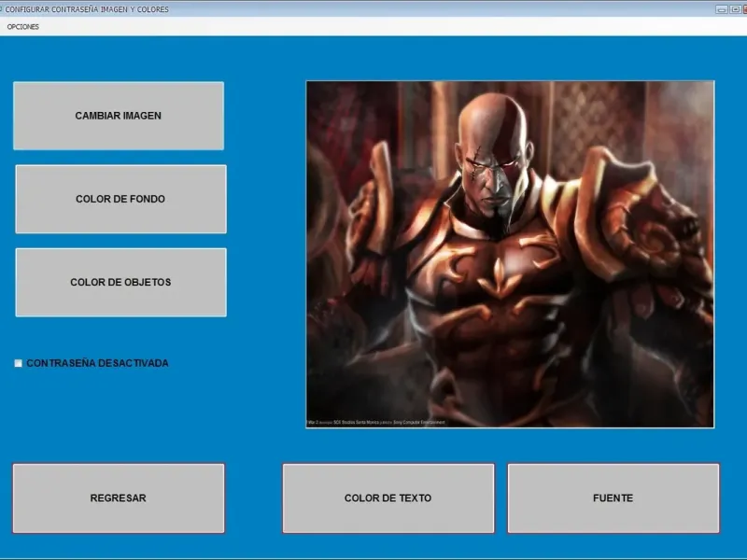Open the COLOR DE TEXTO picker
The image size is (747, 560).
388,498
